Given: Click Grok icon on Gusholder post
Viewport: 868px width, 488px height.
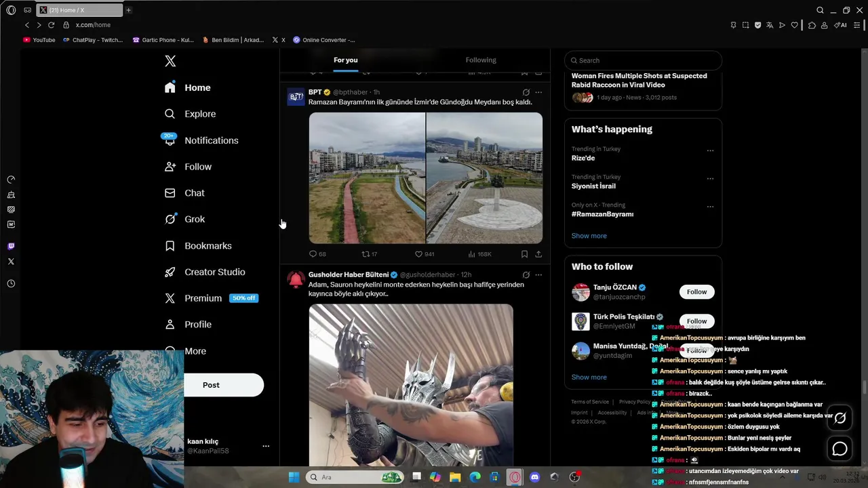Looking at the screenshot, I should pos(526,274).
